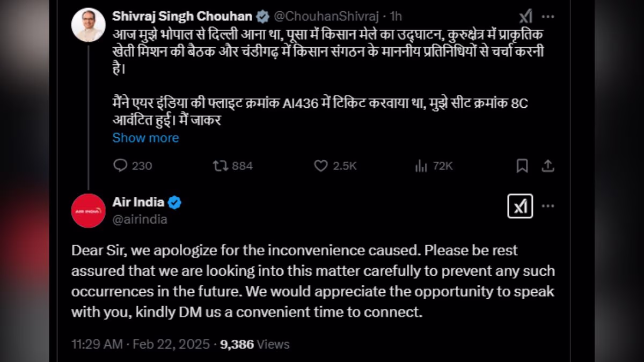Open Air India account name
This screenshot has height=362, width=644.
click(x=138, y=202)
